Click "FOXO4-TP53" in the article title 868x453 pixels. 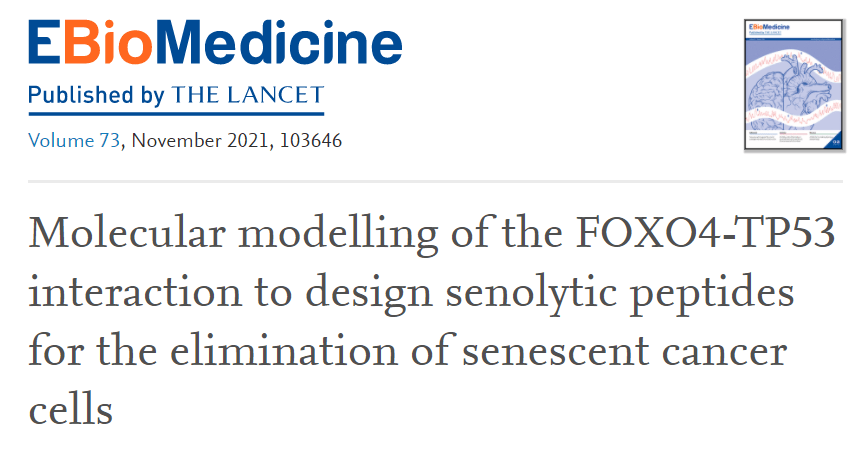coord(708,235)
